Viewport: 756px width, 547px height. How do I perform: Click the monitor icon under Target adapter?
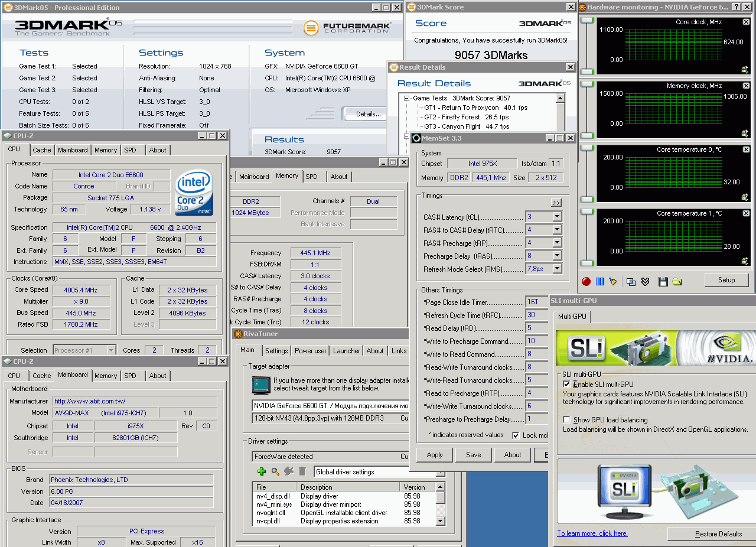260,385
